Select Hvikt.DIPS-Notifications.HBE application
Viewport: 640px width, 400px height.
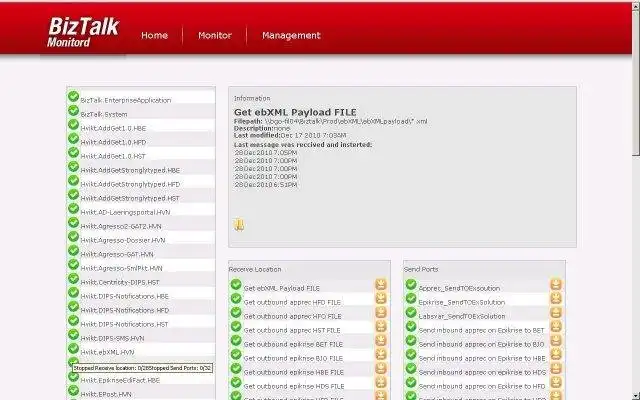click(124, 296)
